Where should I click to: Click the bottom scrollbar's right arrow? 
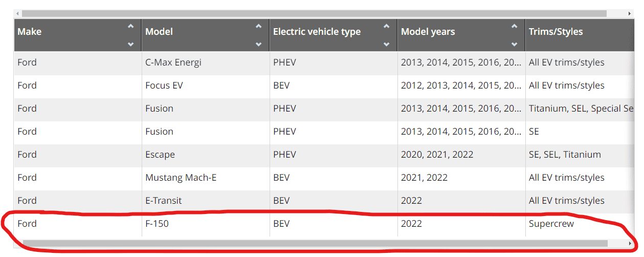point(630,243)
